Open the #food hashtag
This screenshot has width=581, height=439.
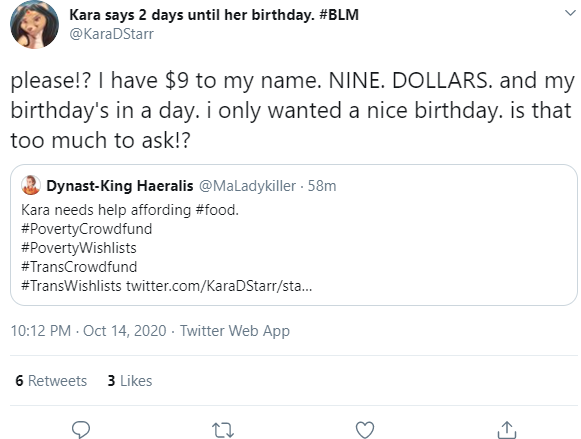[217, 210]
